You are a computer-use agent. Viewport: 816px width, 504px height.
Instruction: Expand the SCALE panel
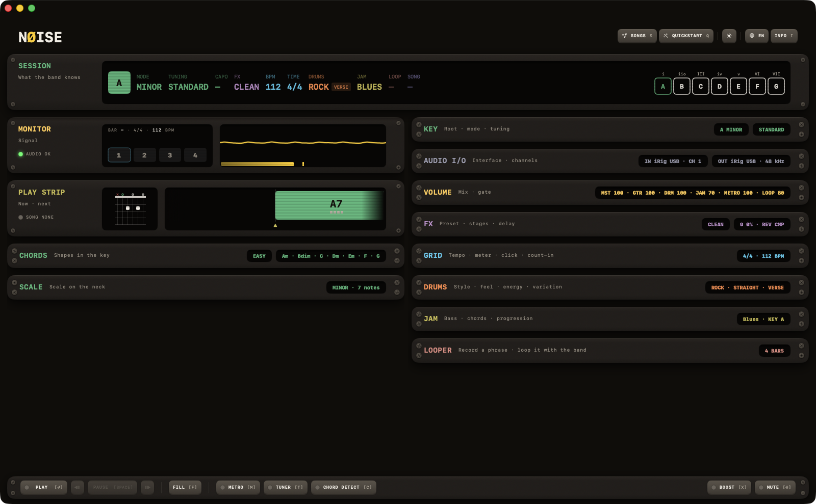206,287
